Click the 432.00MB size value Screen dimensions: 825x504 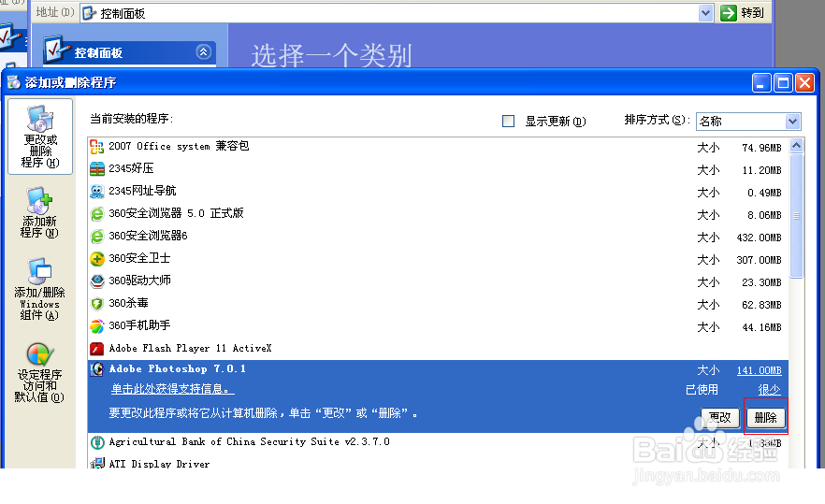click(759, 238)
